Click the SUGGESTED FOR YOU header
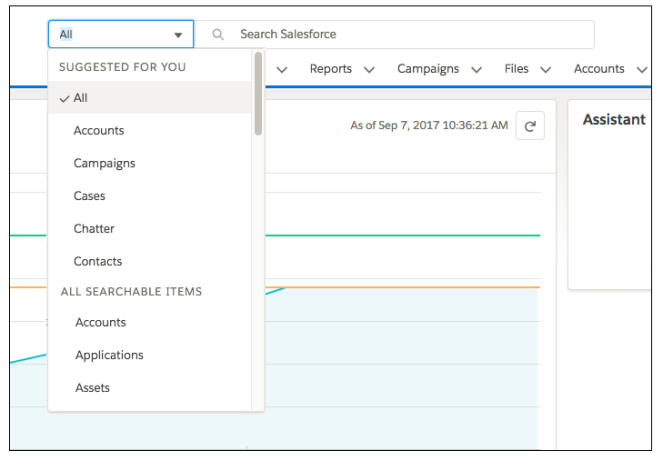This screenshot has width=663, height=461. click(122, 67)
